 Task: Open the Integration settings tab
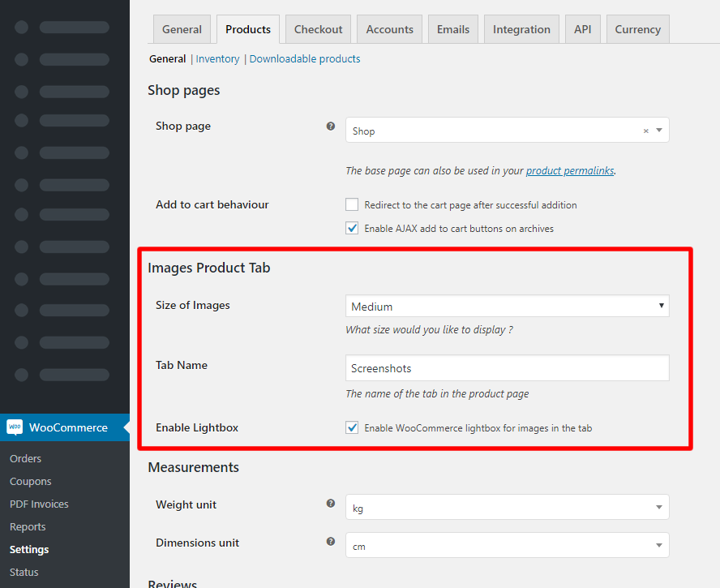click(521, 29)
